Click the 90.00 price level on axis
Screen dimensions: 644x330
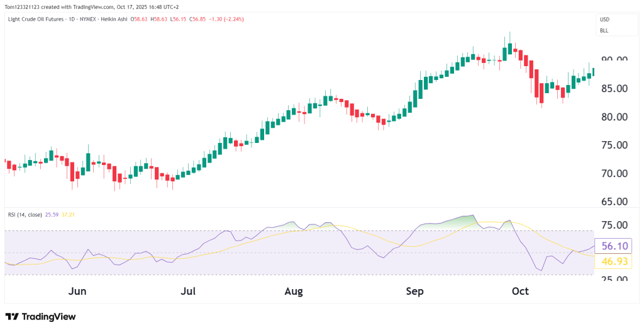614,60
